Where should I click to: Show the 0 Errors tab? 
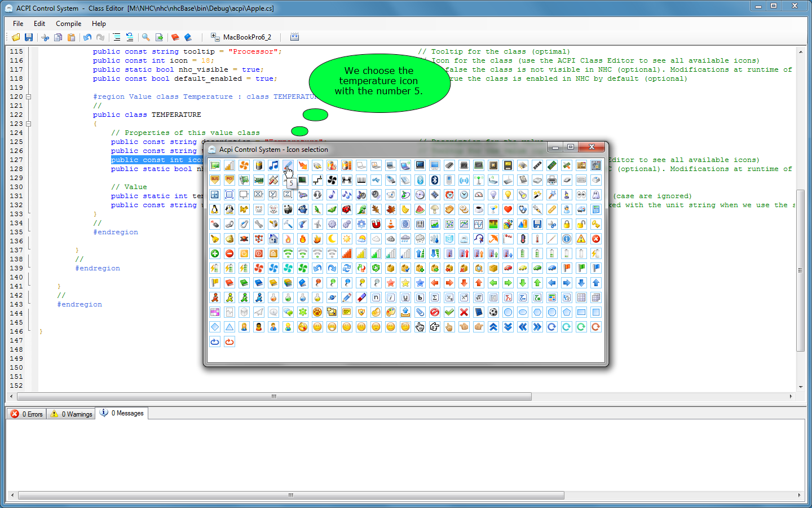pos(27,414)
